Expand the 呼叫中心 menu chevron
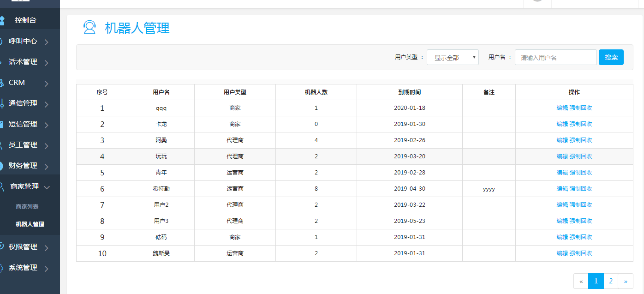 pos(47,42)
